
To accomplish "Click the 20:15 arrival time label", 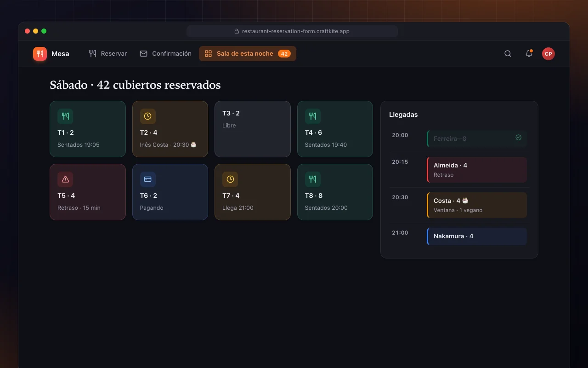I will 400,162.
